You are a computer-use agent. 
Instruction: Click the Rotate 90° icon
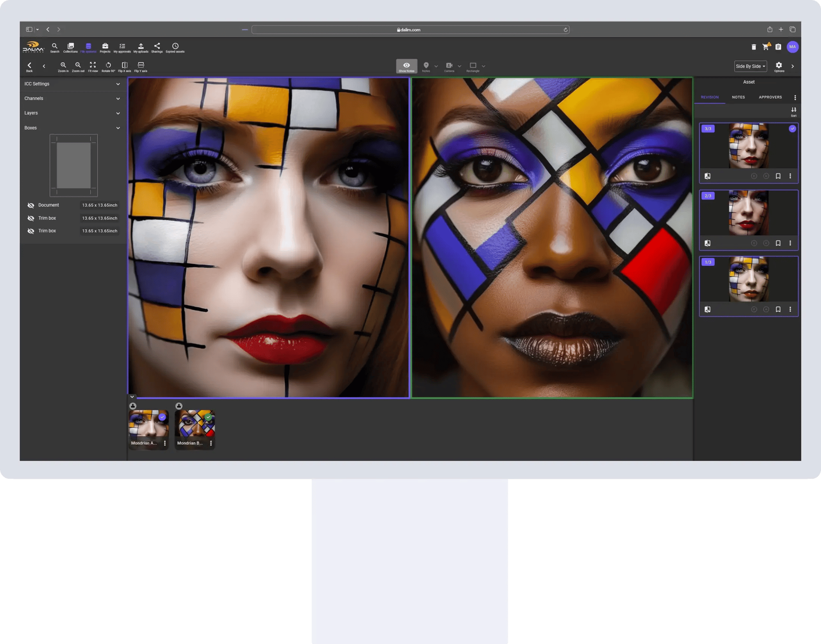(x=108, y=66)
